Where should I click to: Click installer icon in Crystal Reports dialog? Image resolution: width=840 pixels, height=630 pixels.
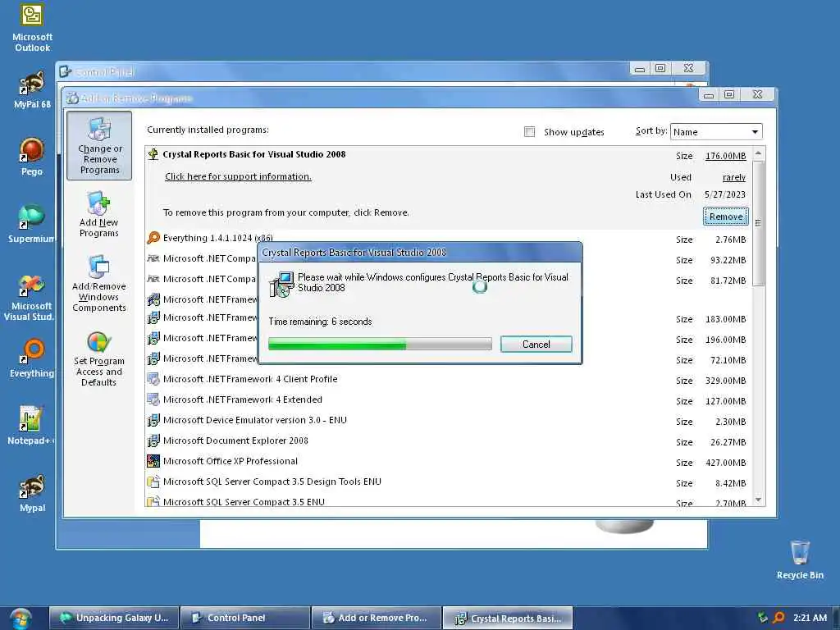[282, 285]
